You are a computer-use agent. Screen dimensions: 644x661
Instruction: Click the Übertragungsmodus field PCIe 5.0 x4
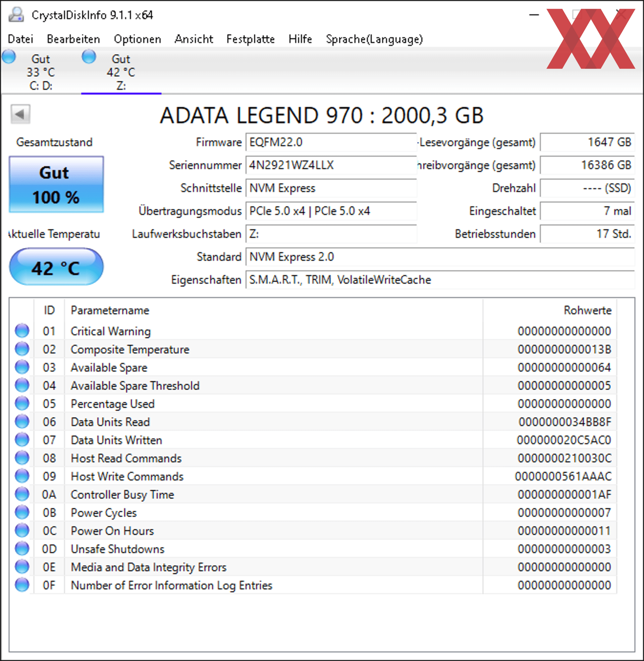331,211
